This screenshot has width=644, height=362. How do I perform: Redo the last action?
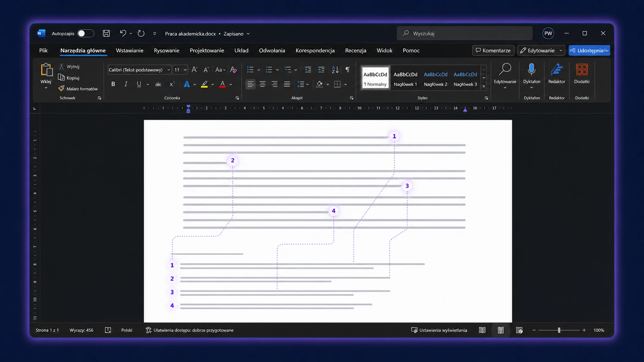141,33
